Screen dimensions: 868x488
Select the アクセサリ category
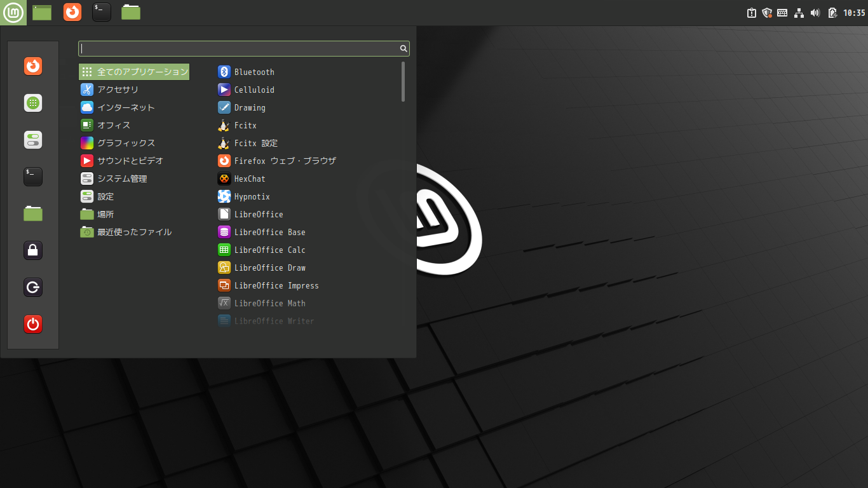tap(134, 90)
